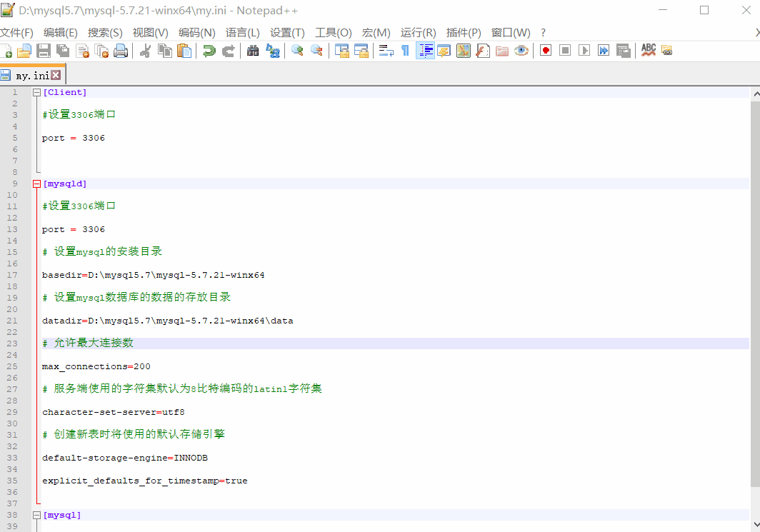
Task: Click the Find binoculars icon
Action: click(x=253, y=51)
